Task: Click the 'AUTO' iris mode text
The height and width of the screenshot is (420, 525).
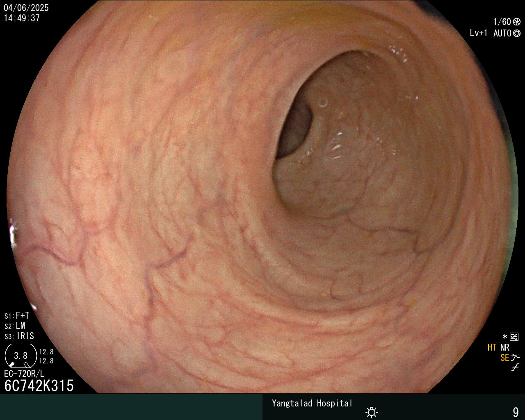Action: (x=502, y=33)
